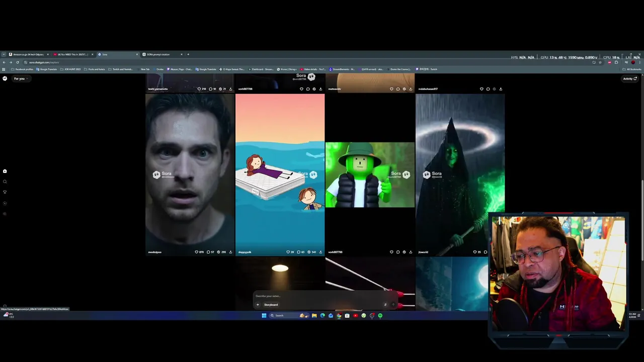Switch to the SORA prompt creation tab
Viewport: 644px width, 362px height.
[x=162, y=54]
